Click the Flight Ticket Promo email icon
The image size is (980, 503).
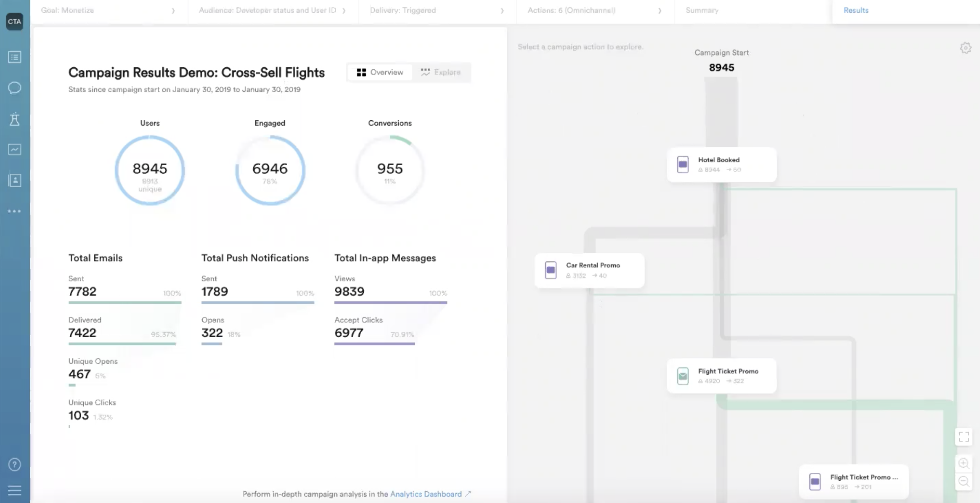683,376
